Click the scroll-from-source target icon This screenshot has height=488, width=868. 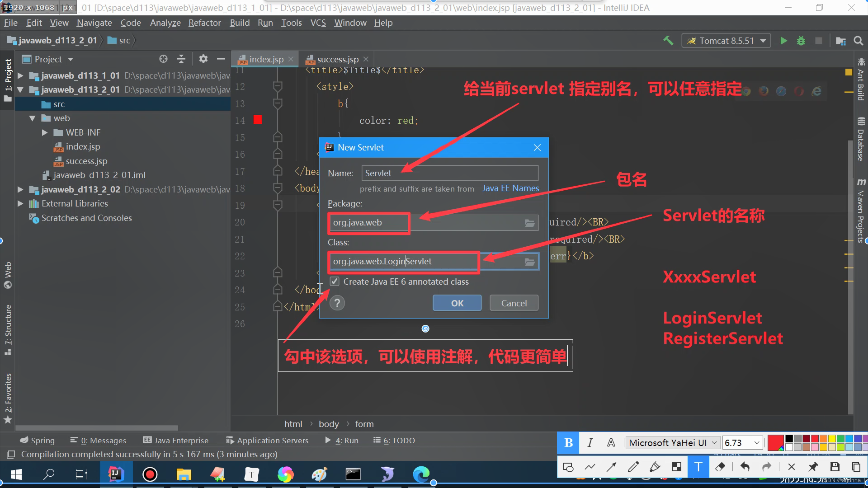point(163,59)
